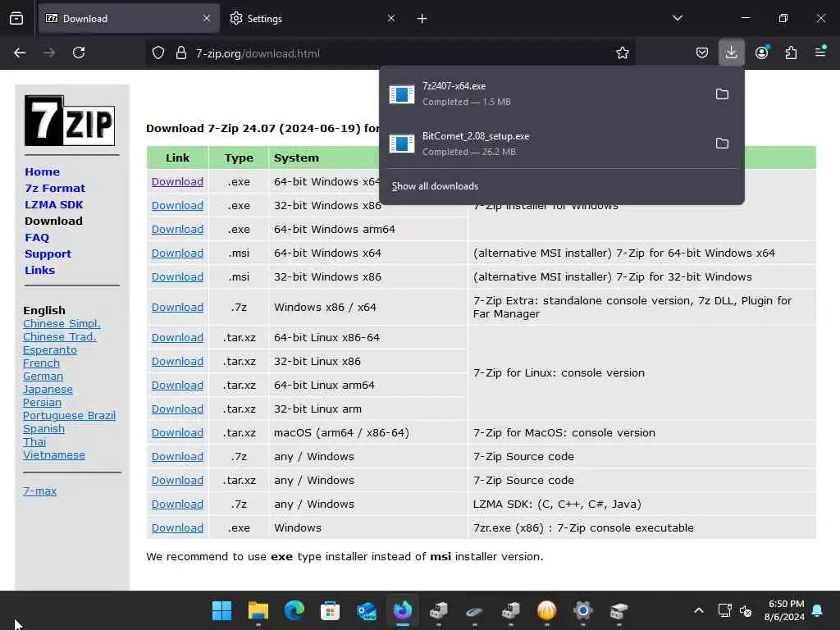Show BitComet_2.08_setup.exe in folder

(722, 144)
